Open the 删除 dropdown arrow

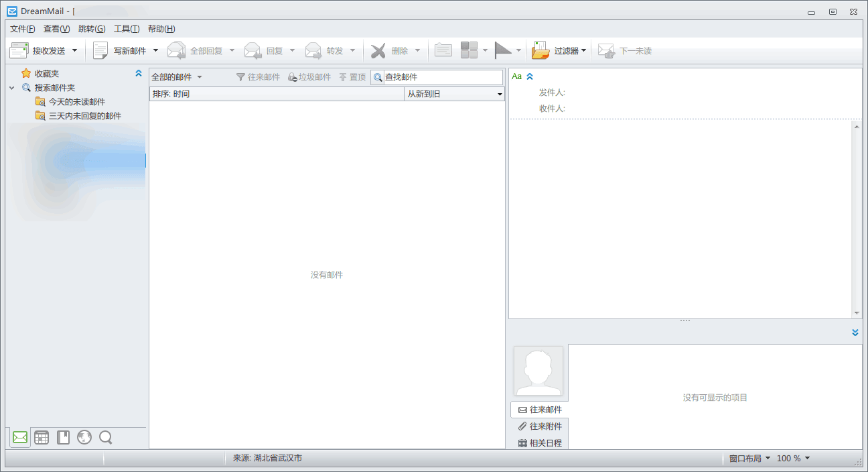tap(417, 50)
